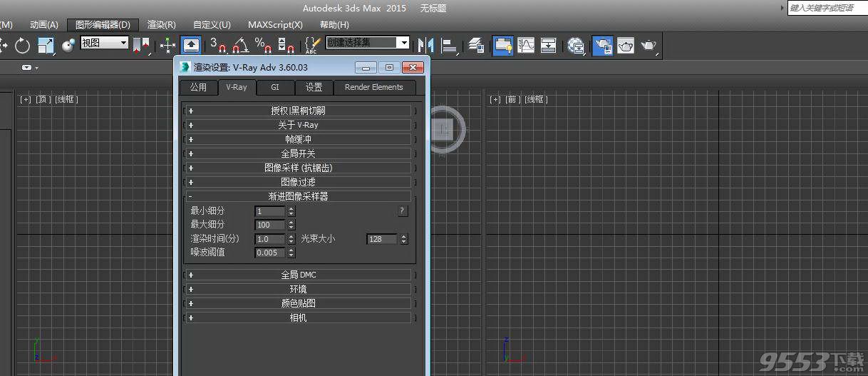Select the Scale tool

coord(46,46)
